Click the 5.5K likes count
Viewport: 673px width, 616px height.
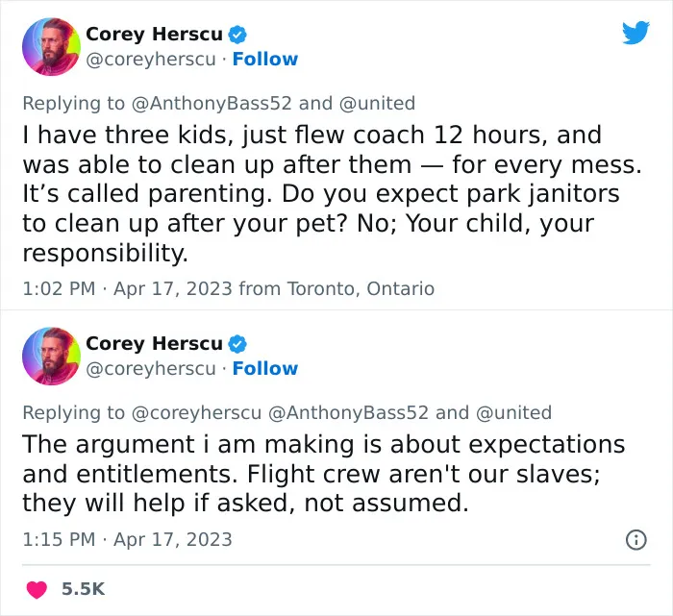tap(83, 589)
